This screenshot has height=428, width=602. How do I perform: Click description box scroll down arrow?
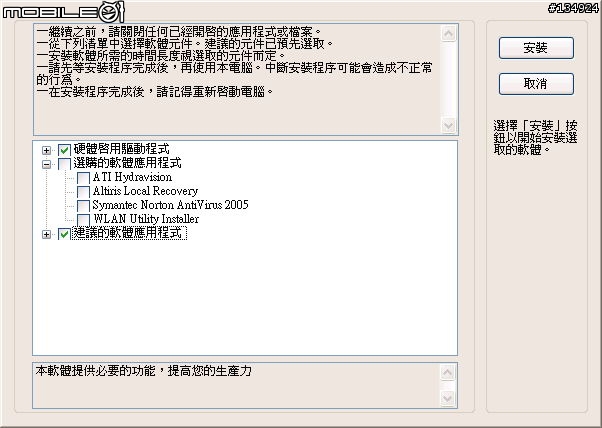[447, 398]
